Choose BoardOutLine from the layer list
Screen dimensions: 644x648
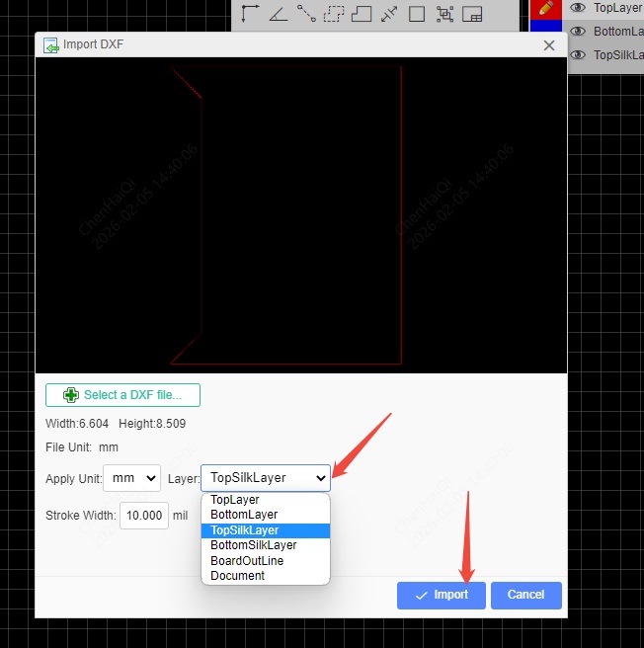247,560
